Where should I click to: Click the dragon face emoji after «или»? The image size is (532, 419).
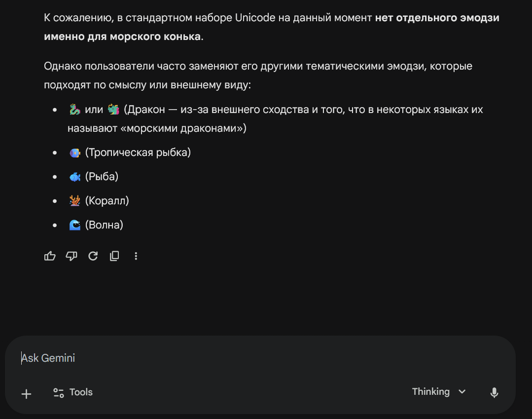coord(113,110)
